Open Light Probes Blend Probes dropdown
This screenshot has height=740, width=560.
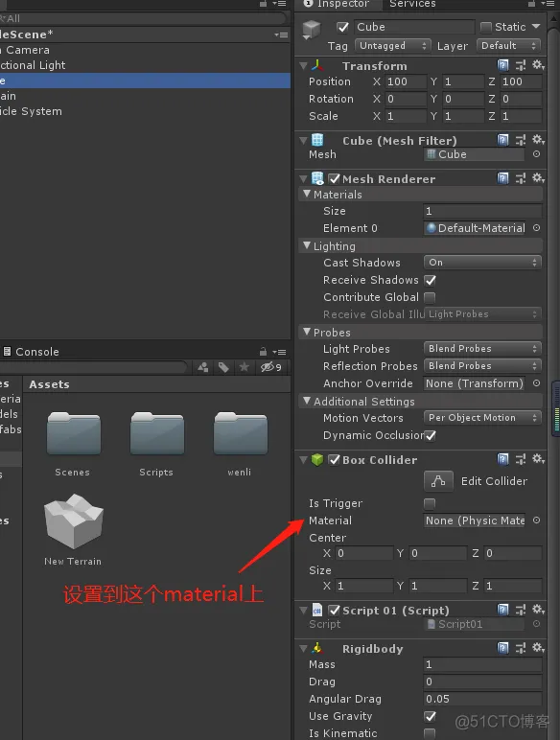point(482,349)
